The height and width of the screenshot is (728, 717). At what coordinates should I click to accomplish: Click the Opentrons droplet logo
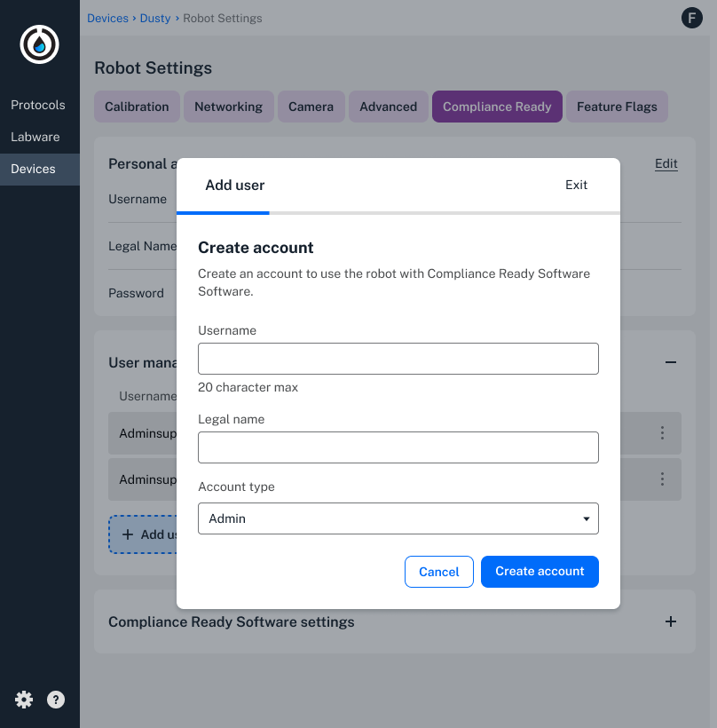(x=39, y=44)
